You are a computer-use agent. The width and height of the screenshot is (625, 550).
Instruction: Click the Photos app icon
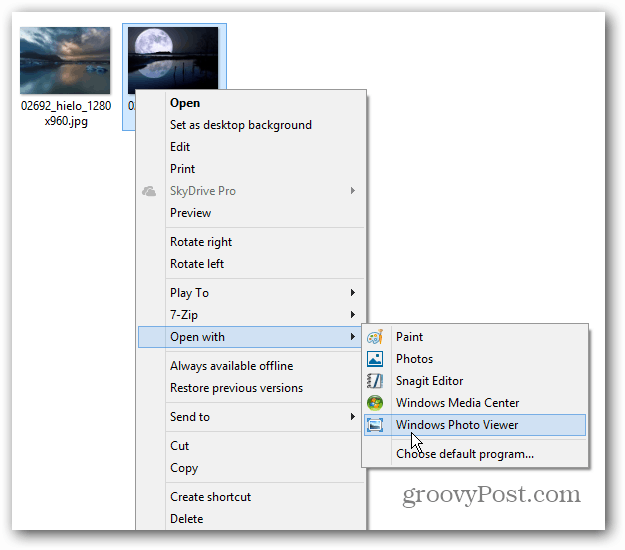(375, 359)
